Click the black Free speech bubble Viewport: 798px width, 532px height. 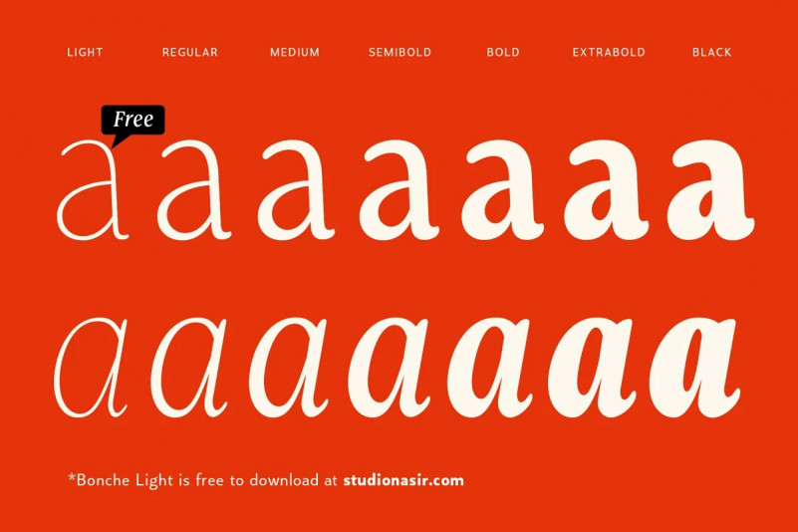(133, 121)
